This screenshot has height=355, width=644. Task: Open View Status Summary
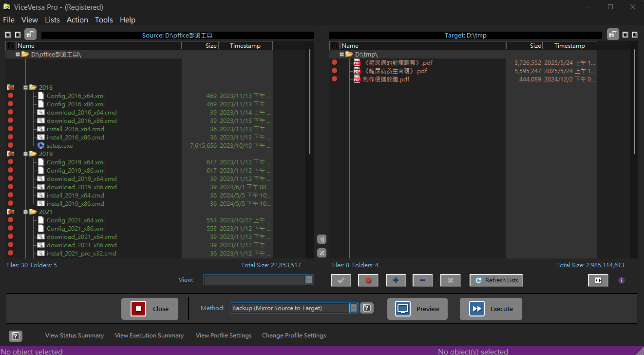(75, 335)
